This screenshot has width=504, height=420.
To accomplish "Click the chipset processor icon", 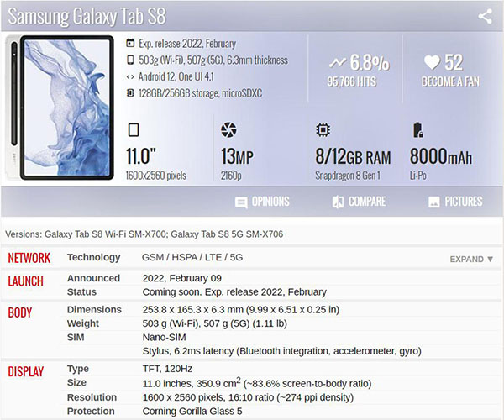I will coord(323,130).
